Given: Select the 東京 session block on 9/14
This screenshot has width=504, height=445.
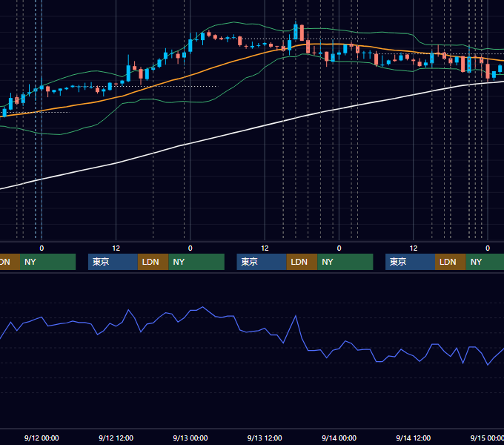Looking at the screenshot, I should tap(410, 262).
